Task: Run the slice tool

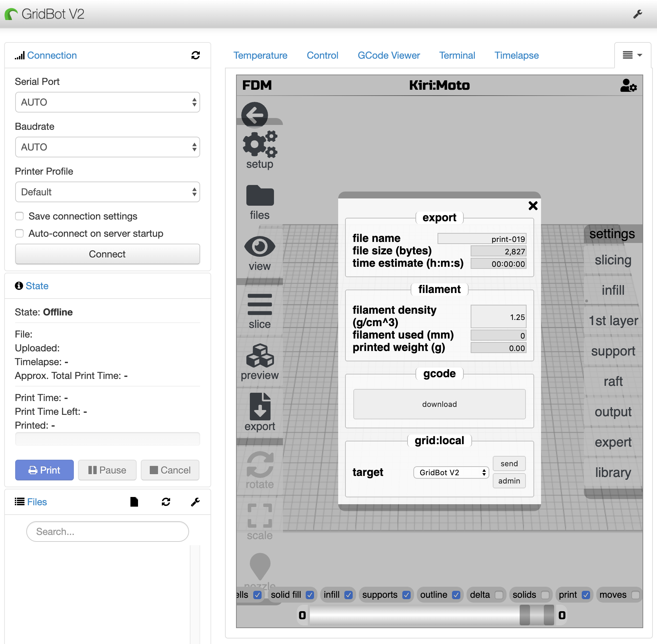Action: pos(260,311)
